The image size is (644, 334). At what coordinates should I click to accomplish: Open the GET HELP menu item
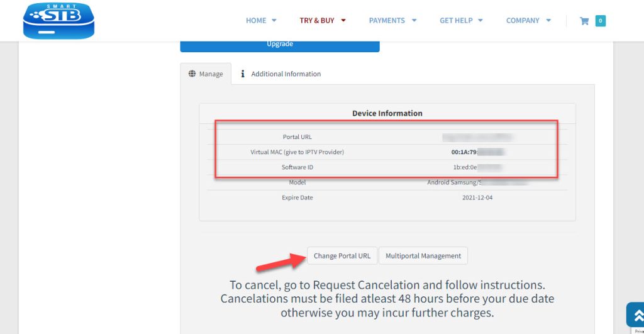[x=456, y=21]
